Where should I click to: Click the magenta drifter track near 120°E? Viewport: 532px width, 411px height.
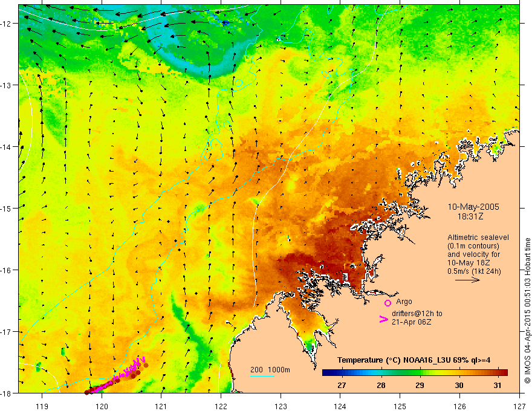(x=117, y=377)
